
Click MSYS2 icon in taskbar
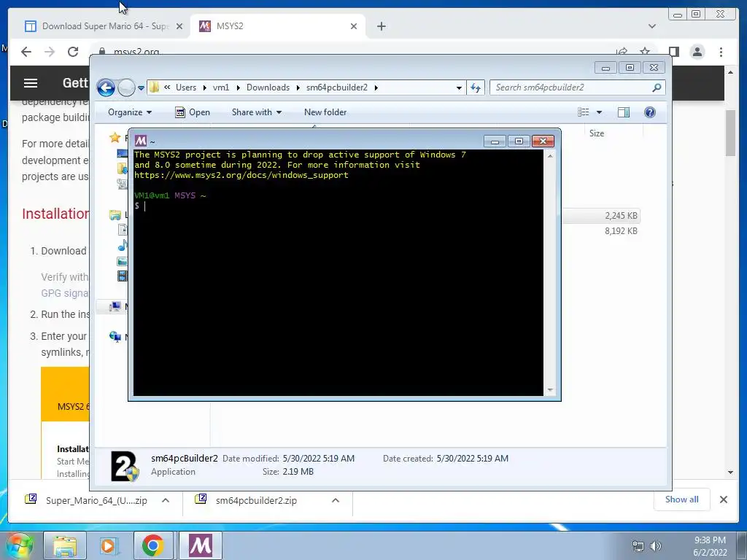[201, 545]
